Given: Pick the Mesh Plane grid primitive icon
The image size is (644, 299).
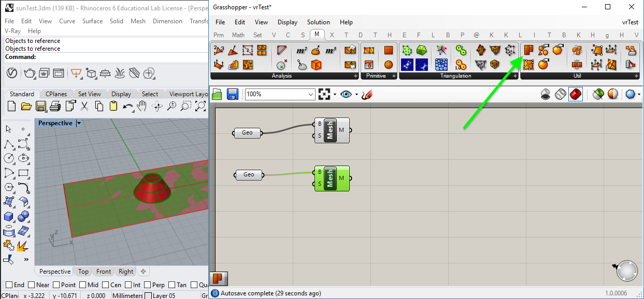Looking at the screenshot, I should 389,50.
